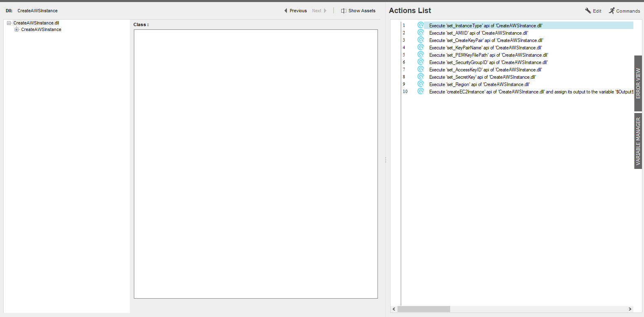Screen dimensions: 644x317
Task: Click the command icon beside 'set_KeyPairName' action
Action: pos(421,47)
